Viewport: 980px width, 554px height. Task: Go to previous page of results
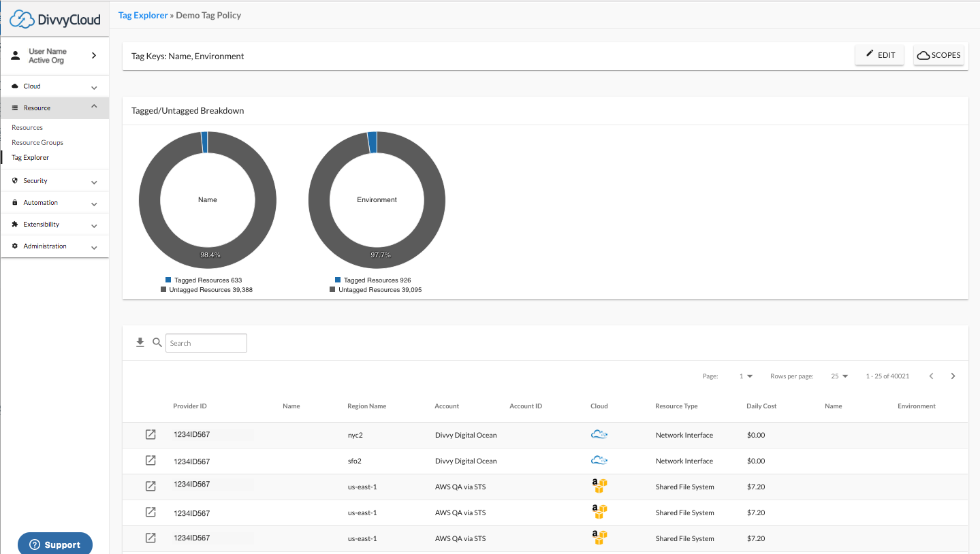click(931, 376)
